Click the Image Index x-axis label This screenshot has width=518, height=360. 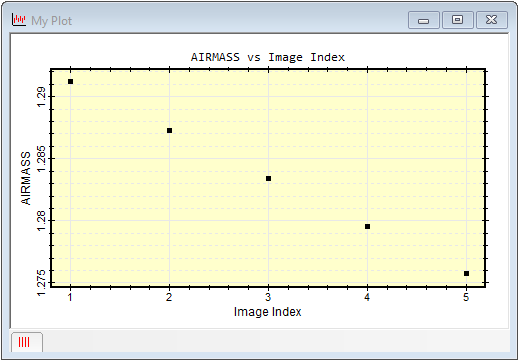click(268, 312)
